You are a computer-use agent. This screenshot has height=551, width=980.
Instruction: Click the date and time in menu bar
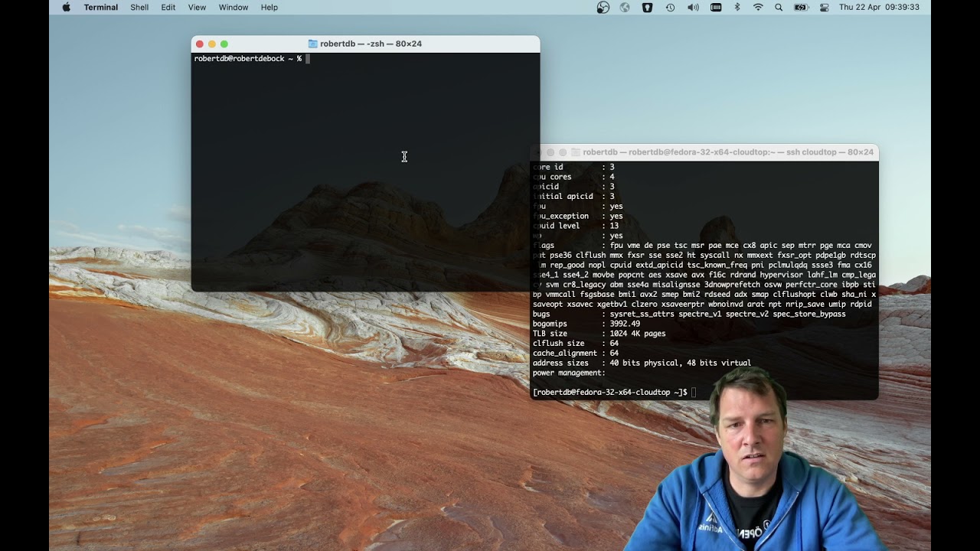[879, 7]
